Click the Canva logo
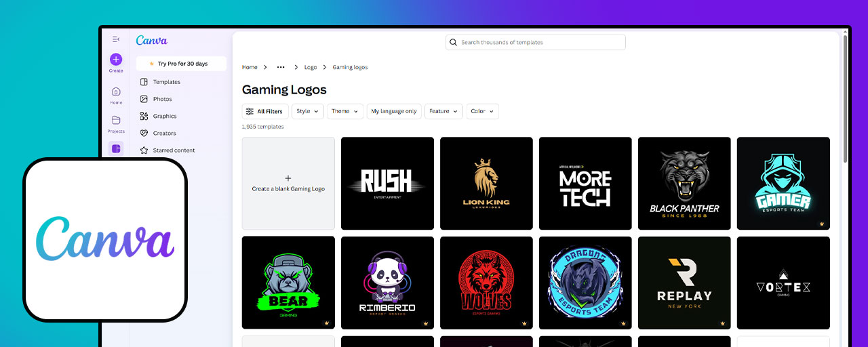The width and height of the screenshot is (868, 347). pyautogui.click(x=152, y=40)
